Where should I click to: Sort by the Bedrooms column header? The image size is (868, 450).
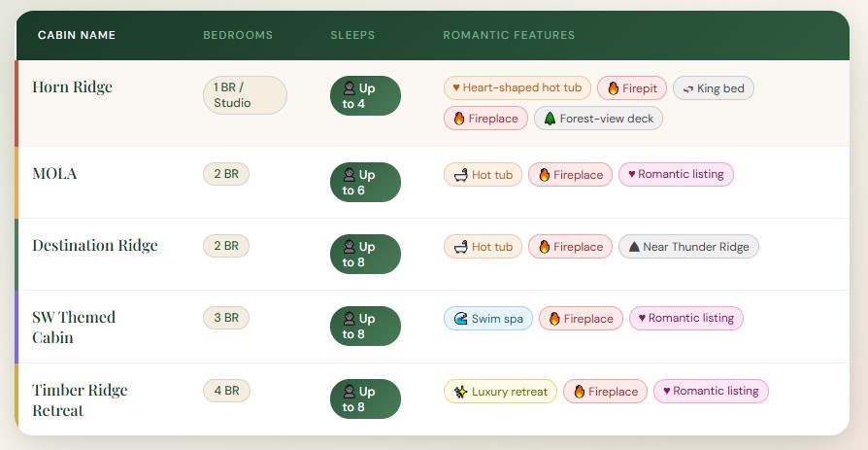(x=238, y=36)
